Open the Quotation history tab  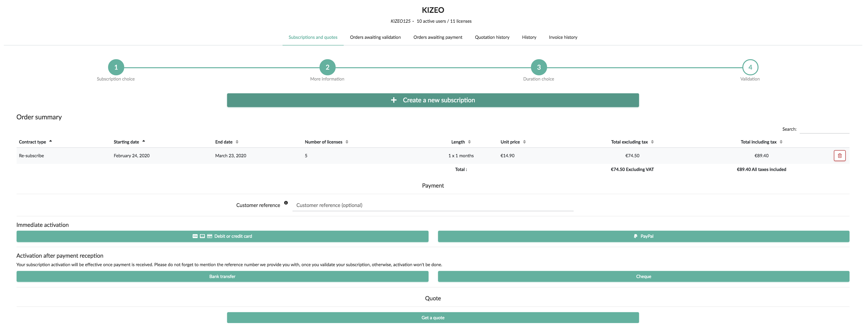[x=492, y=37]
